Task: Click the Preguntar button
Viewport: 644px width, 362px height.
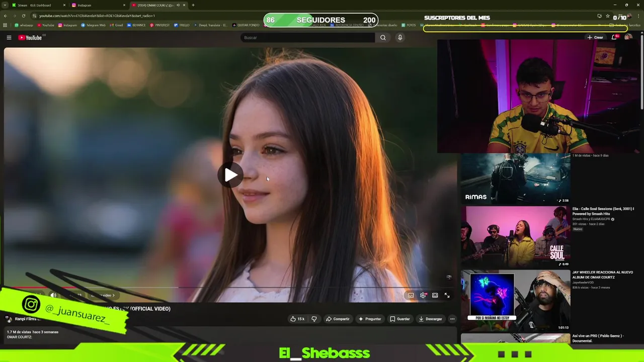Action: pos(370,319)
